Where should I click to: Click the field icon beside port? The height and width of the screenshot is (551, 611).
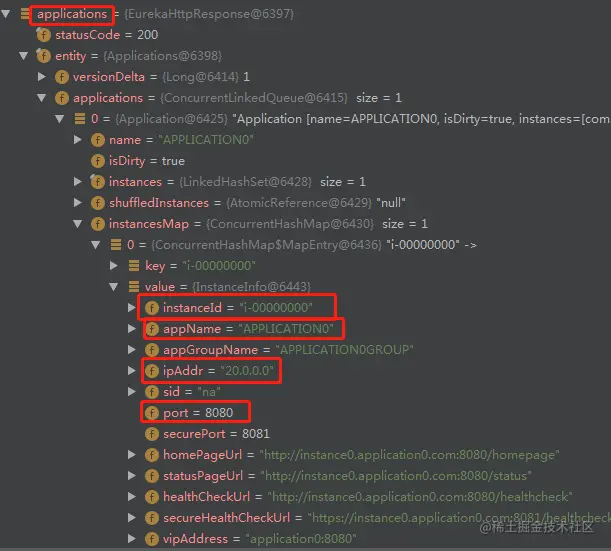coord(152,413)
